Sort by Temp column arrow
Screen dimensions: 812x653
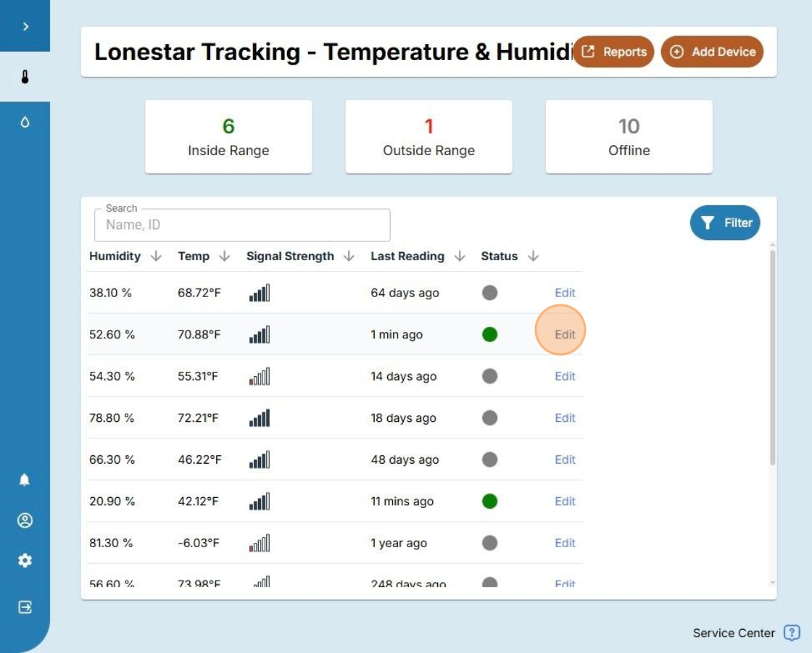point(224,257)
